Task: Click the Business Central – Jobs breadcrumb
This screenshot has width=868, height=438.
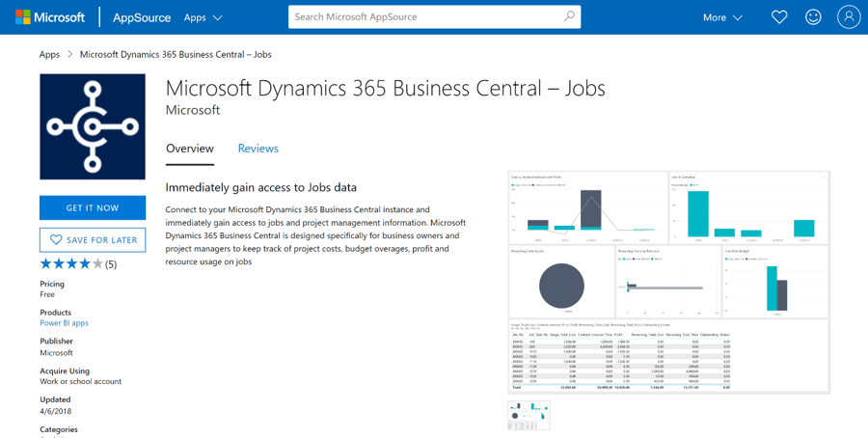Action: point(176,54)
